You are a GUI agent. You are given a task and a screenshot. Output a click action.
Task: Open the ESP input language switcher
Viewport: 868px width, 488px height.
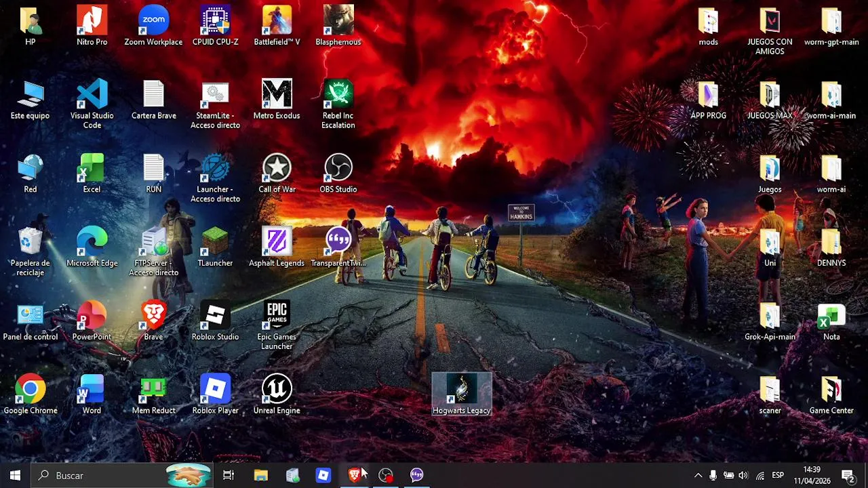(778, 475)
